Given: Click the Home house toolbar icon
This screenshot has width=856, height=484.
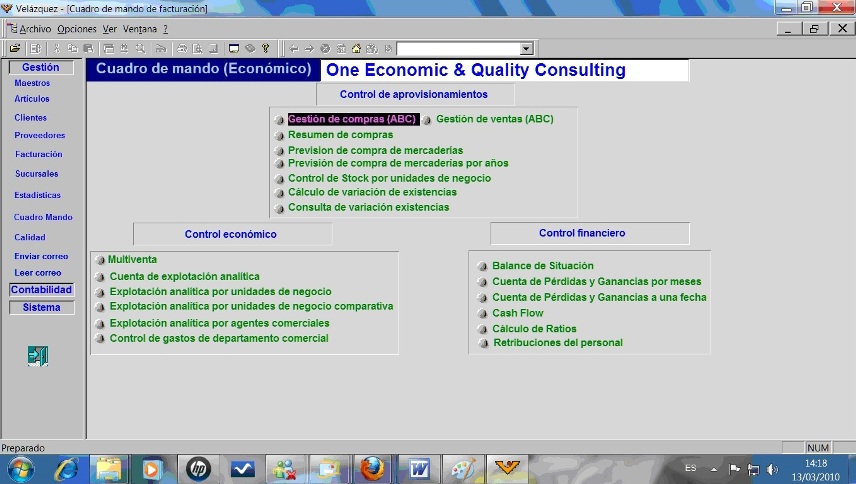Looking at the screenshot, I should pyautogui.click(x=356, y=49).
